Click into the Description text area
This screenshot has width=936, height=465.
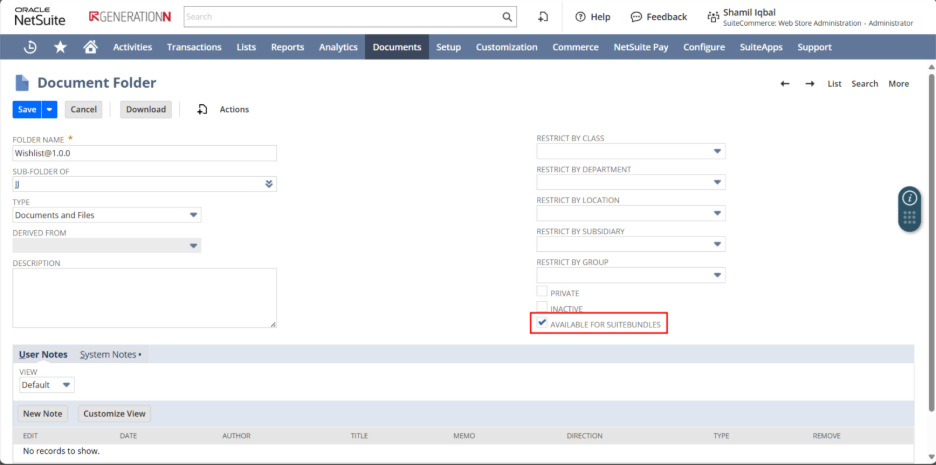tap(144, 297)
